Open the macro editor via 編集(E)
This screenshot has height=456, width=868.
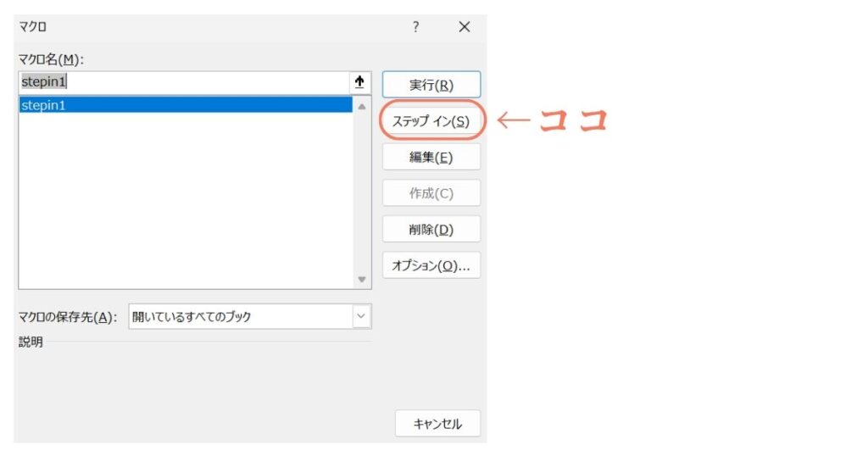431,157
